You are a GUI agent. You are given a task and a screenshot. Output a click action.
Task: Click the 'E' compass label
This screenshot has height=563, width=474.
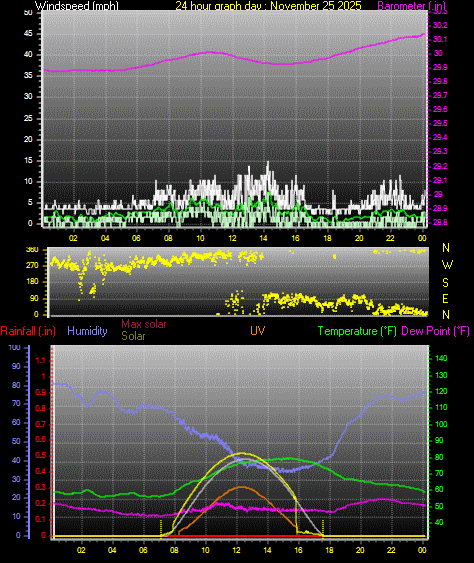click(445, 298)
